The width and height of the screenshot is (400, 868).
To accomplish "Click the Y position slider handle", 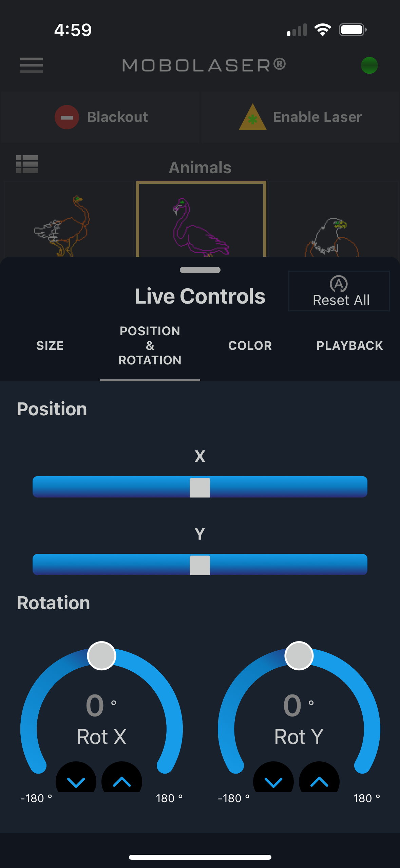I will click(x=200, y=565).
